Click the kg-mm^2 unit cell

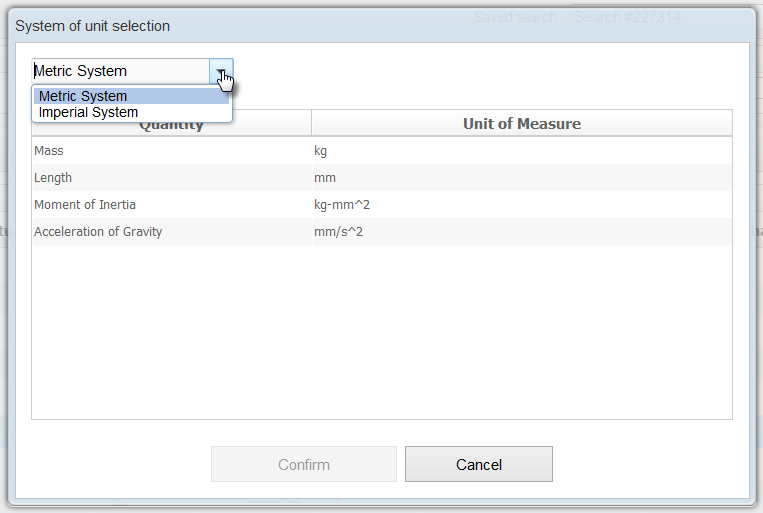click(342, 205)
